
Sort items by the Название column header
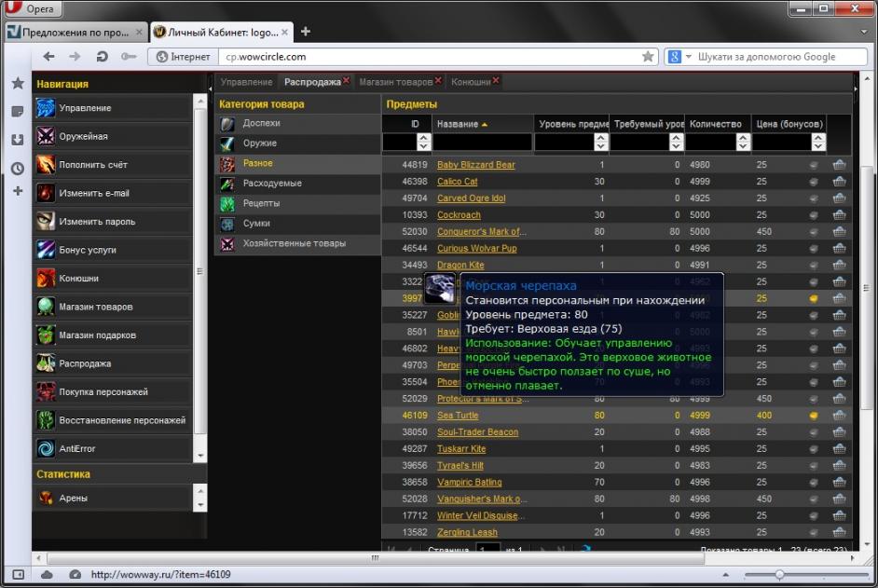pyautogui.click(x=458, y=124)
